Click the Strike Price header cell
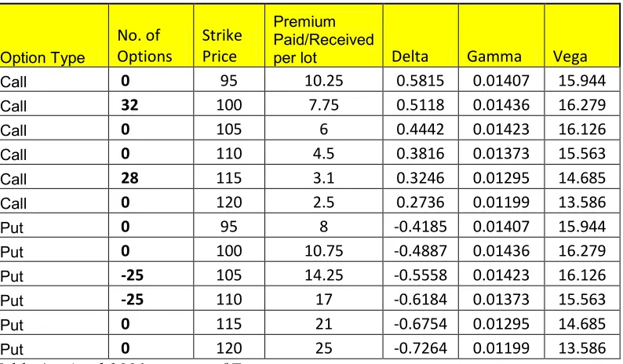 229,35
